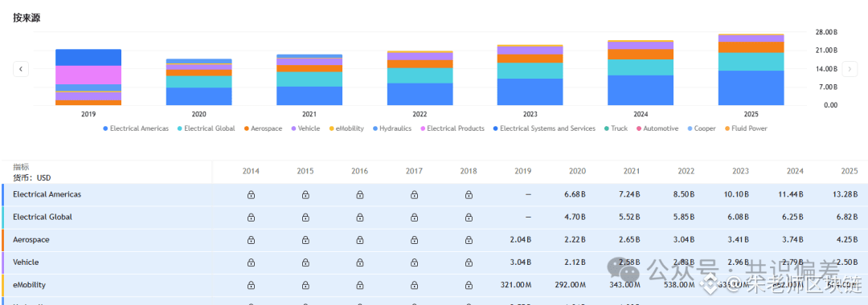This screenshot has height=305, width=868.
Task: Toggle Electrical Americas legend series
Action: click(x=136, y=128)
